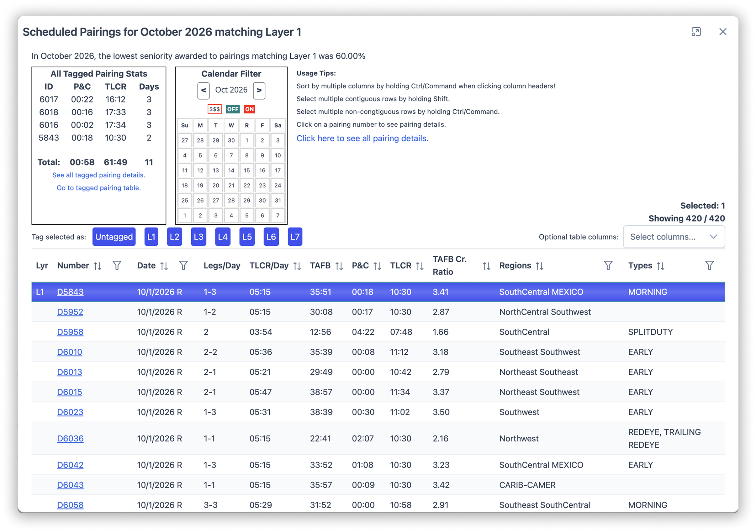Tag selected pairing as Untagged
The height and width of the screenshot is (532, 756).
click(114, 237)
